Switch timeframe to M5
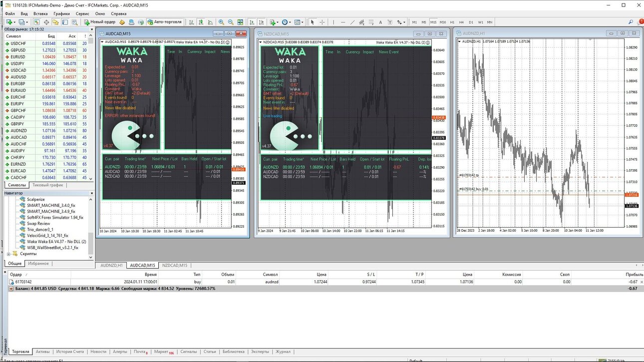Screen dimensions: 644x362 (x=424, y=22)
